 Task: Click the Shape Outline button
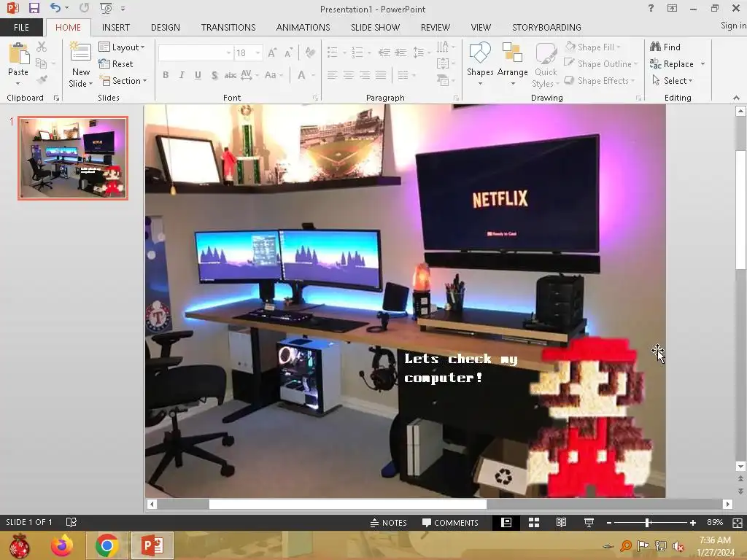pyautogui.click(x=601, y=64)
